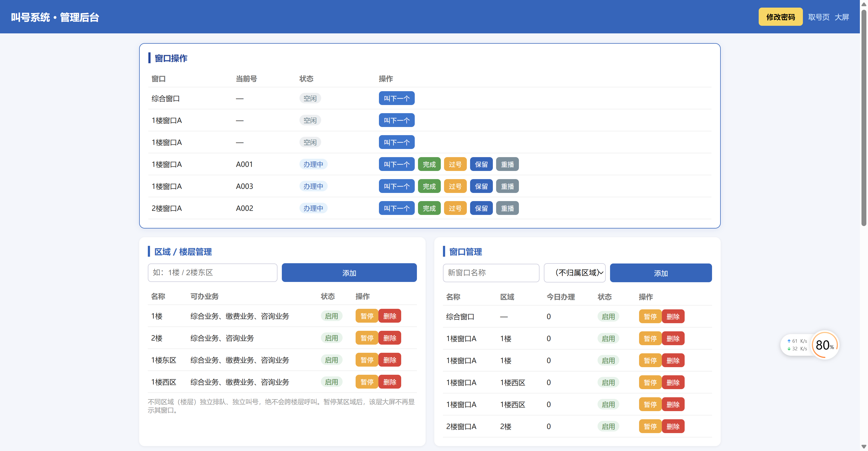Click the scrollbar up arrow

click(x=864, y=4)
